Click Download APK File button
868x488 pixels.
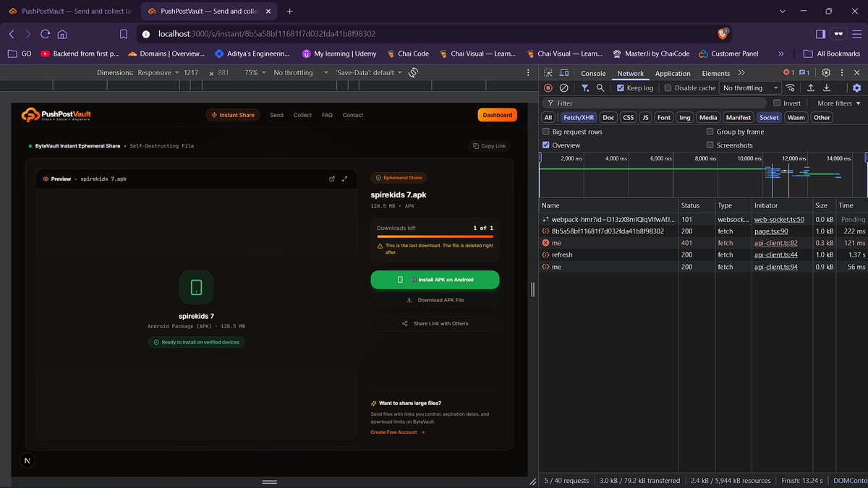click(x=435, y=300)
